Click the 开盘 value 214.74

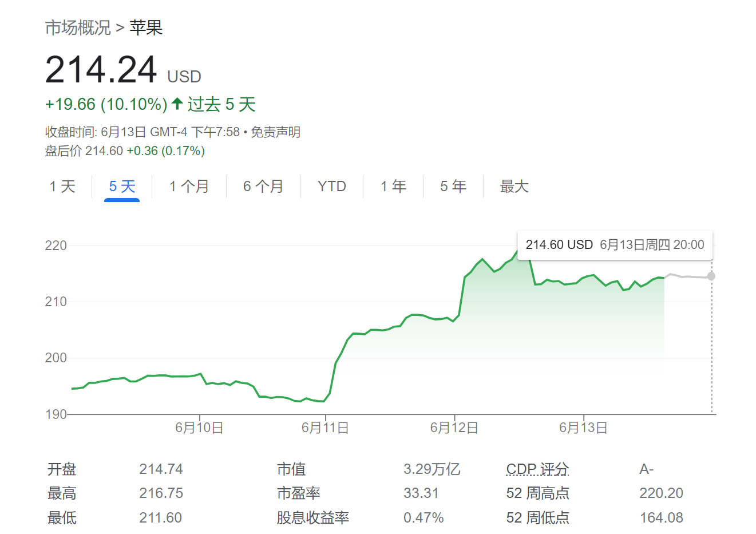[161, 469]
